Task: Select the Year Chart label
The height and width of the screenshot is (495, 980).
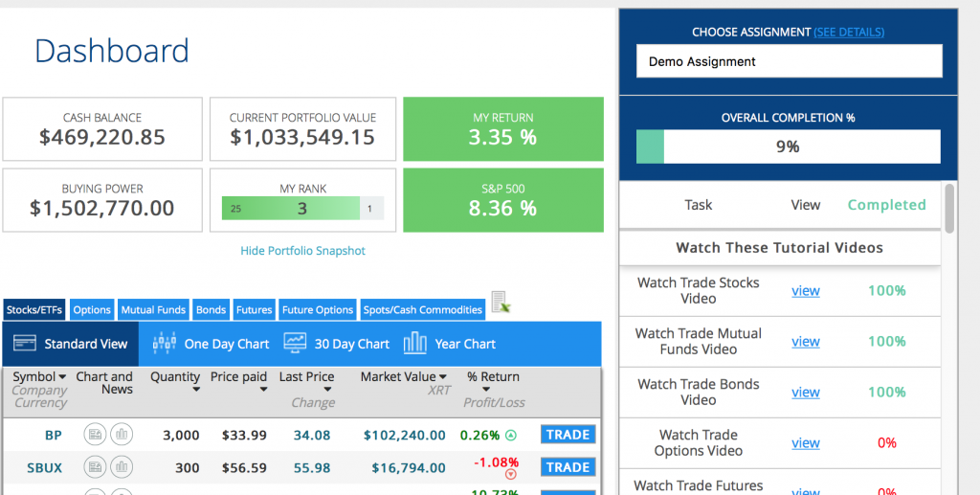Action: (465, 344)
